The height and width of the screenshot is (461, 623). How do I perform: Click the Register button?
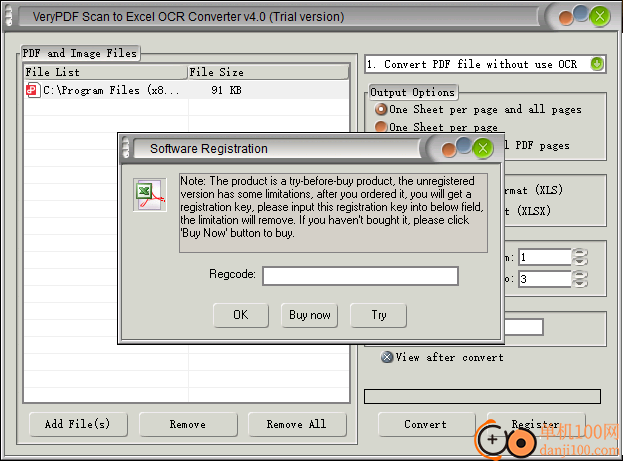[536, 424]
